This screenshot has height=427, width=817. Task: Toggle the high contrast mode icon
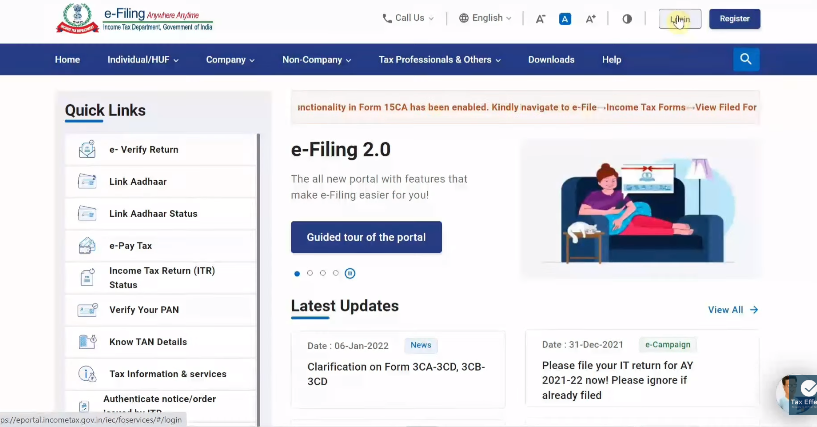pos(627,19)
